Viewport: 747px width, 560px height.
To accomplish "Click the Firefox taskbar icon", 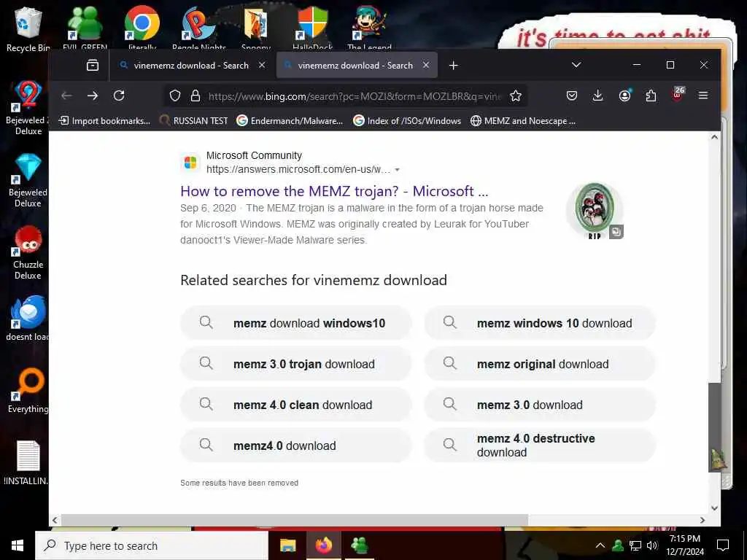I will click(323, 545).
